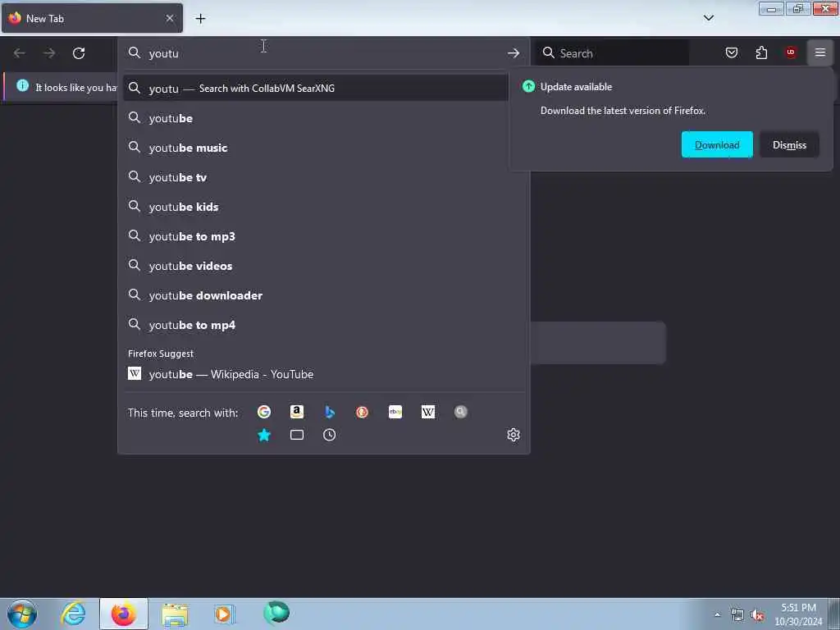Screen dimensions: 840x630
Task: Go back to the previous page
Action: coord(20,53)
